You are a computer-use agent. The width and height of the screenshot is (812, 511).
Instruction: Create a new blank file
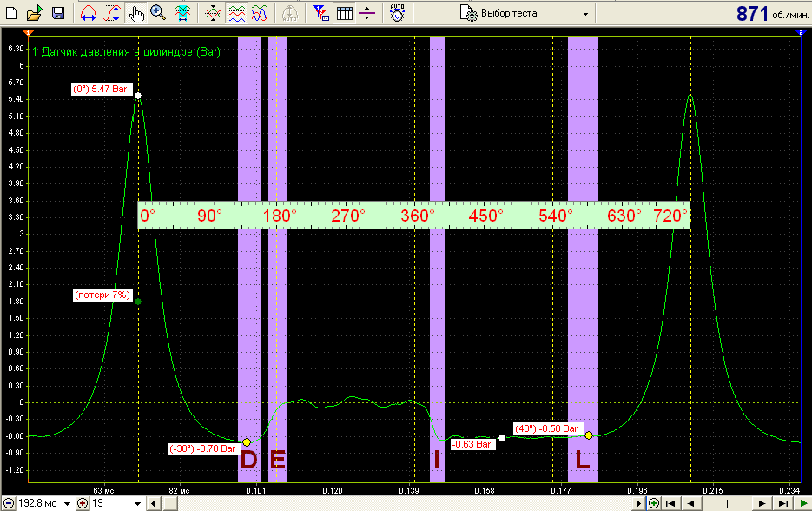pyautogui.click(x=11, y=14)
